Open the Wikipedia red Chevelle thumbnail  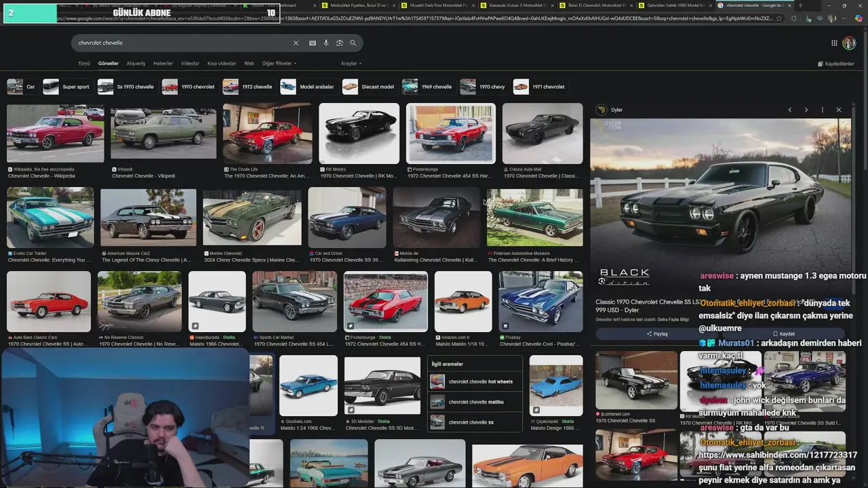click(x=55, y=134)
